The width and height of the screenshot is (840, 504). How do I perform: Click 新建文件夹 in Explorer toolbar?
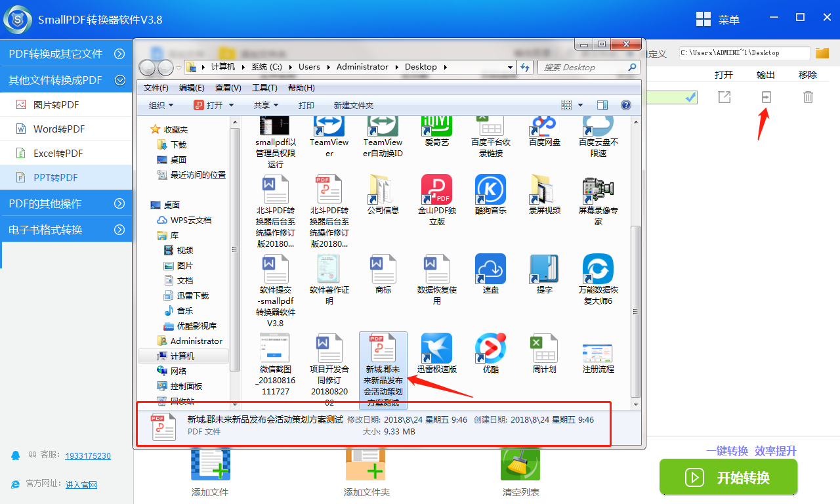(x=353, y=105)
